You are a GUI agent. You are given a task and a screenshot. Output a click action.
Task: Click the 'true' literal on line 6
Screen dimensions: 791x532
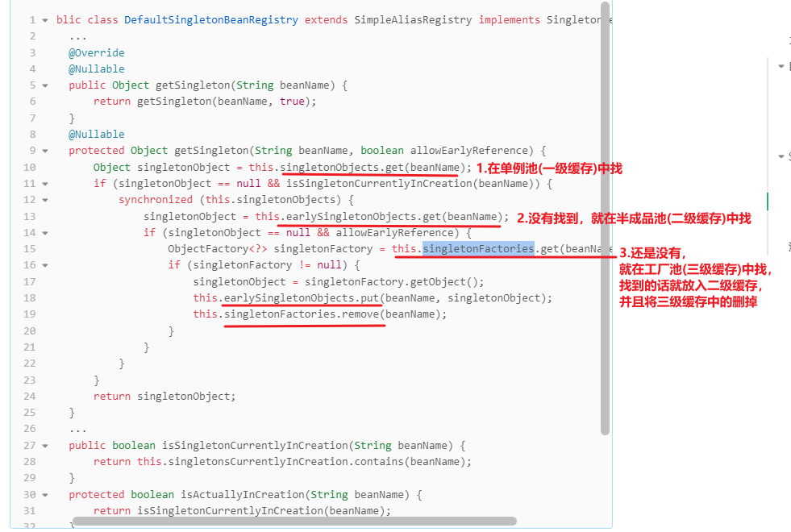[x=292, y=102]
